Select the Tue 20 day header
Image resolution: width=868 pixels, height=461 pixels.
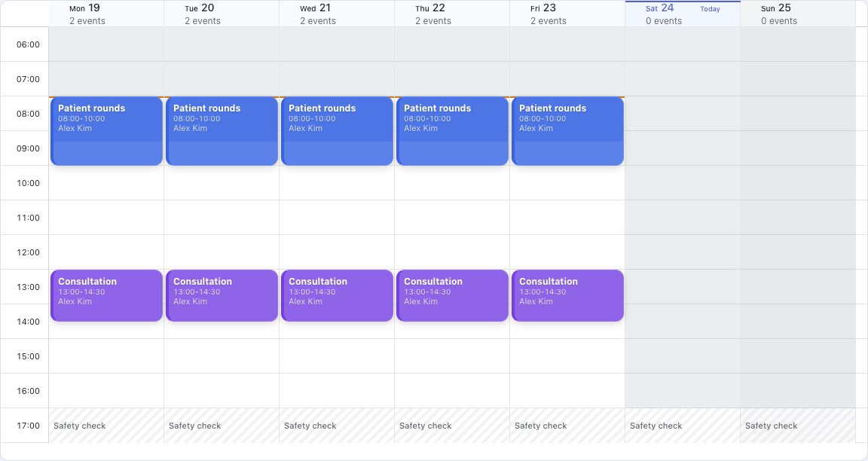[222, 14]
